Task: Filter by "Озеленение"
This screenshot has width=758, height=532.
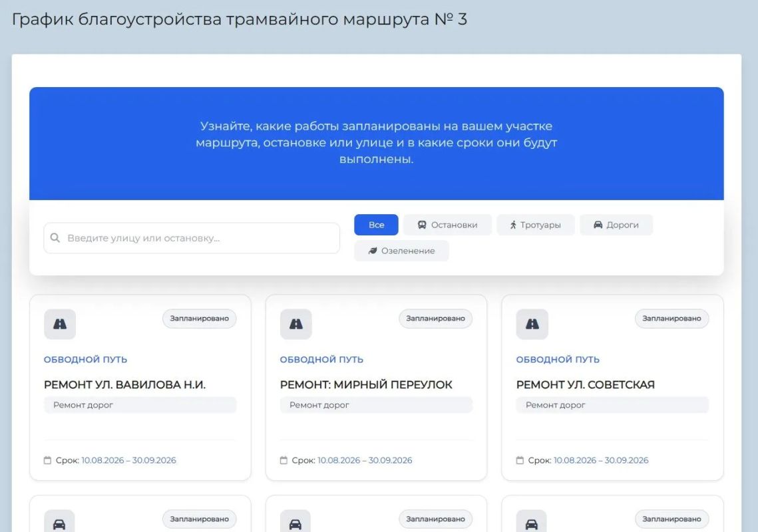Action: tap(401, 251)
